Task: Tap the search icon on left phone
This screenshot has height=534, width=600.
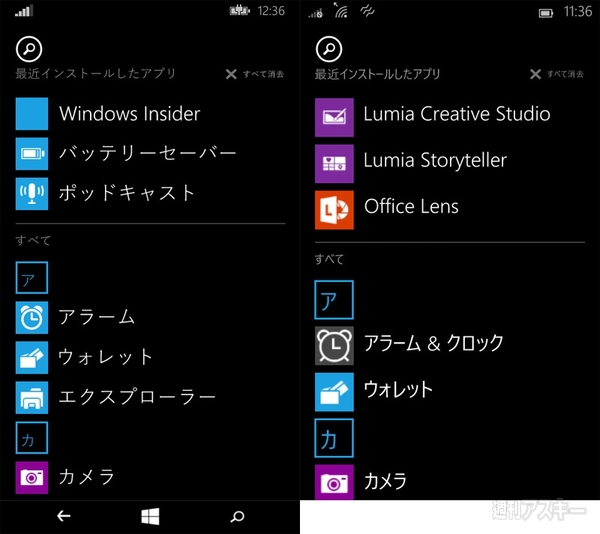Action: [x=29, y=49]
